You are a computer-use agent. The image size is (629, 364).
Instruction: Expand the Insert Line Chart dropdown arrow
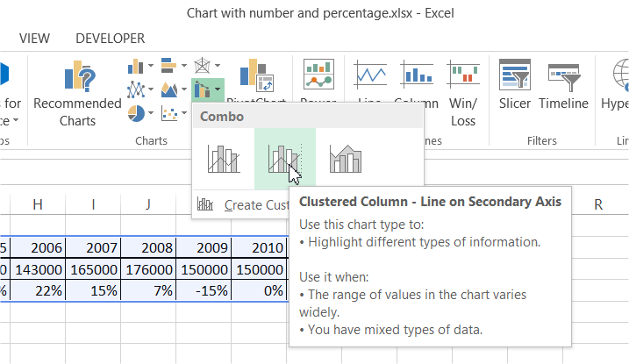click(x=151, y=89)
